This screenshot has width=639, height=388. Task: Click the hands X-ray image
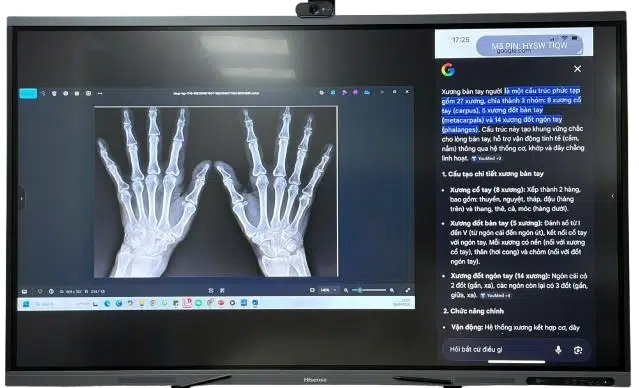[216, 192]
